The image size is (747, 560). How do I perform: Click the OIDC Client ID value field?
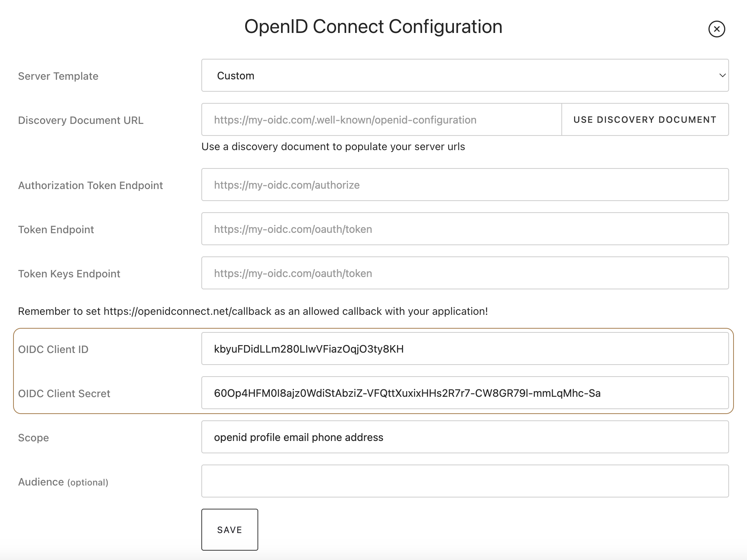pyautogui.click(x=464, y=349)
